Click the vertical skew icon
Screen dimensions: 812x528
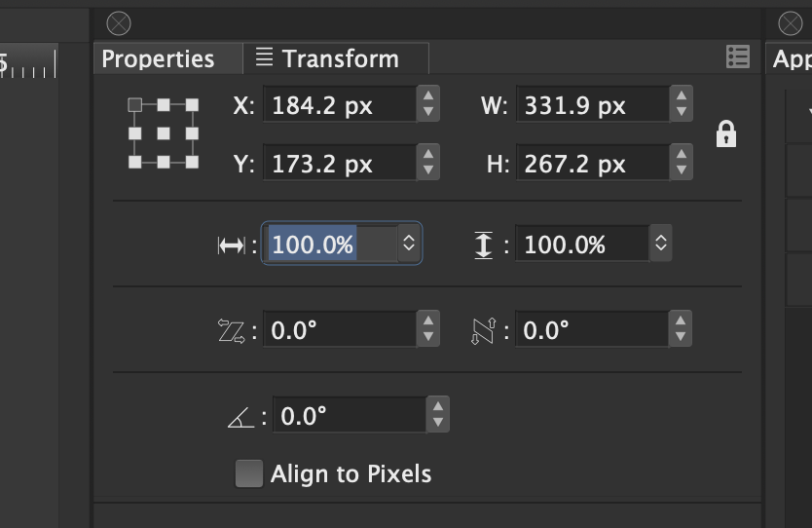coord(483,331)
